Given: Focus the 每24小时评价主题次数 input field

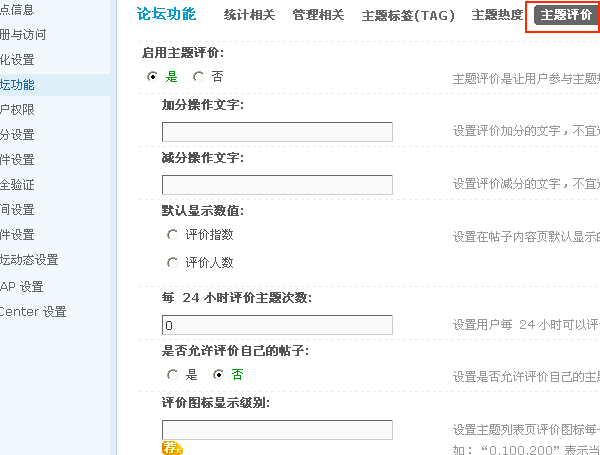Looking at the screenshot, I should click(x=277, y=325).
